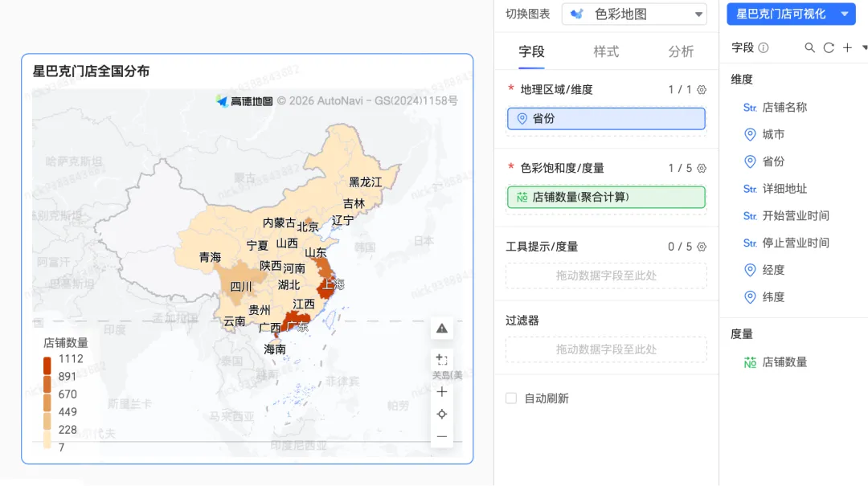Click the 云南 label on the map
This screenshot has width=868, height=486.
234,321
